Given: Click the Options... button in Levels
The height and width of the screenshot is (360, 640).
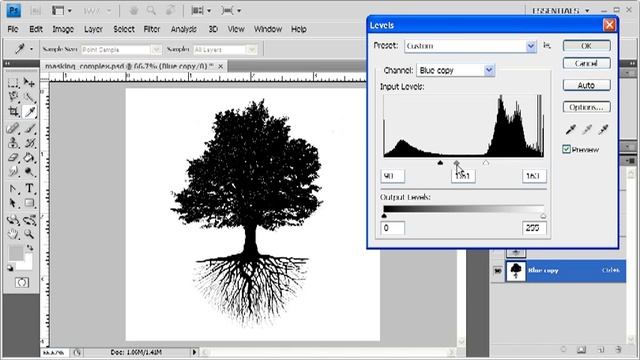Looking at the screenshot, I should tap(587, 107).
